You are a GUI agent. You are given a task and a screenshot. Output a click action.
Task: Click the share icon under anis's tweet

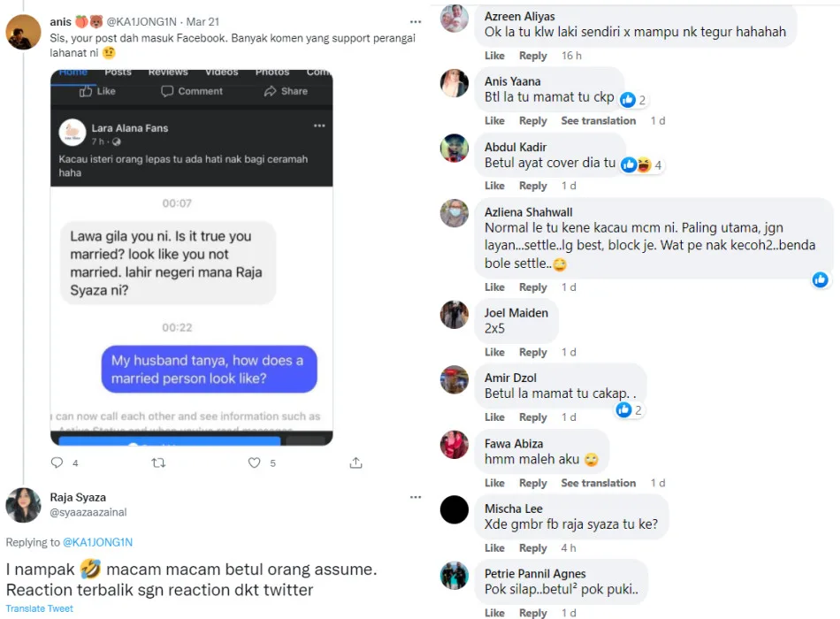pos(355,462)
